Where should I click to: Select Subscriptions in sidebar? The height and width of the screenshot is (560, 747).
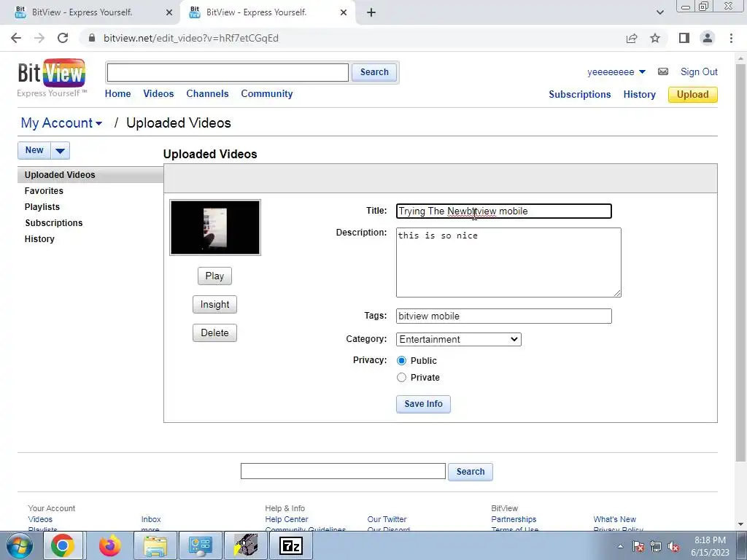click(x=54, y=223)
